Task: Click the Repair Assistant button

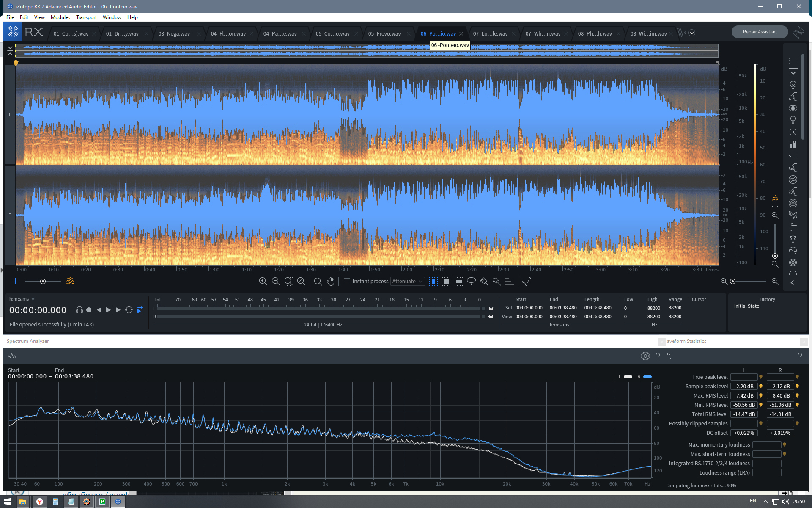Action: coord(760,32)
